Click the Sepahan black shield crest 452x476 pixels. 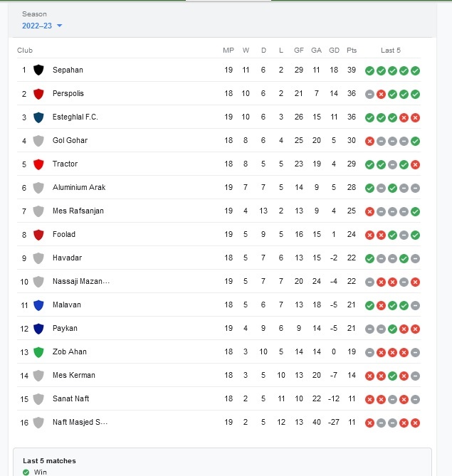38,70
